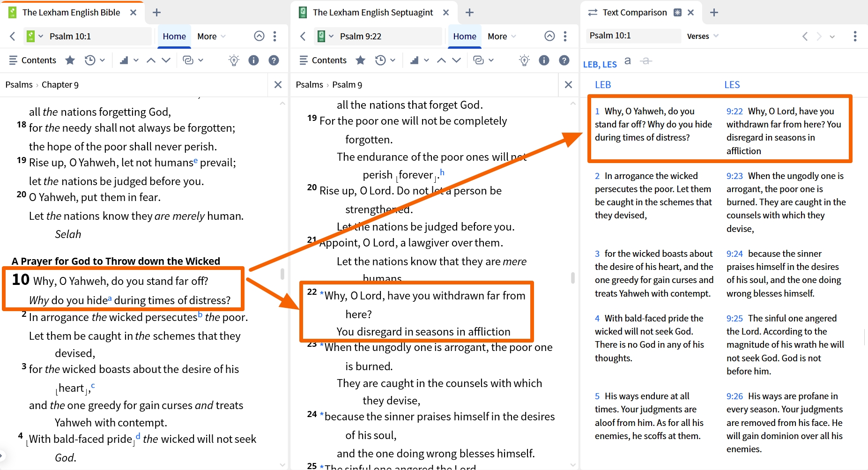Click the link set icon in the LEB panel

[x=188, y=60]
